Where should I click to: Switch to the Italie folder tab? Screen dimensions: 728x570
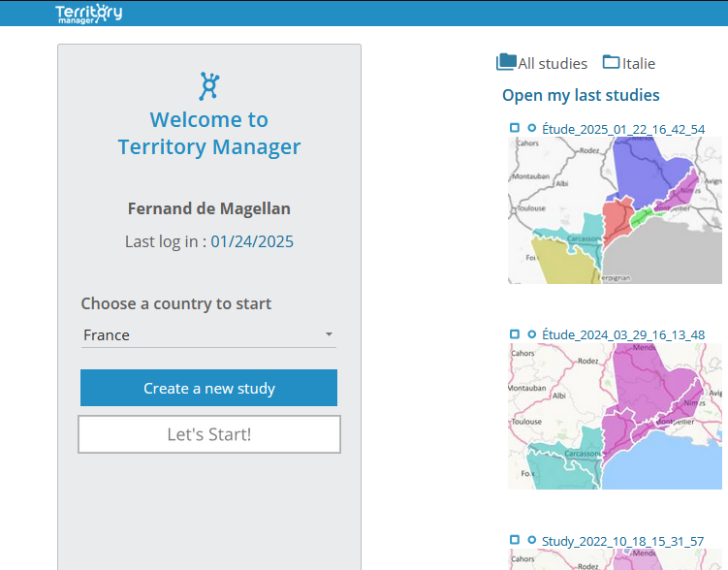pos(638,64)
